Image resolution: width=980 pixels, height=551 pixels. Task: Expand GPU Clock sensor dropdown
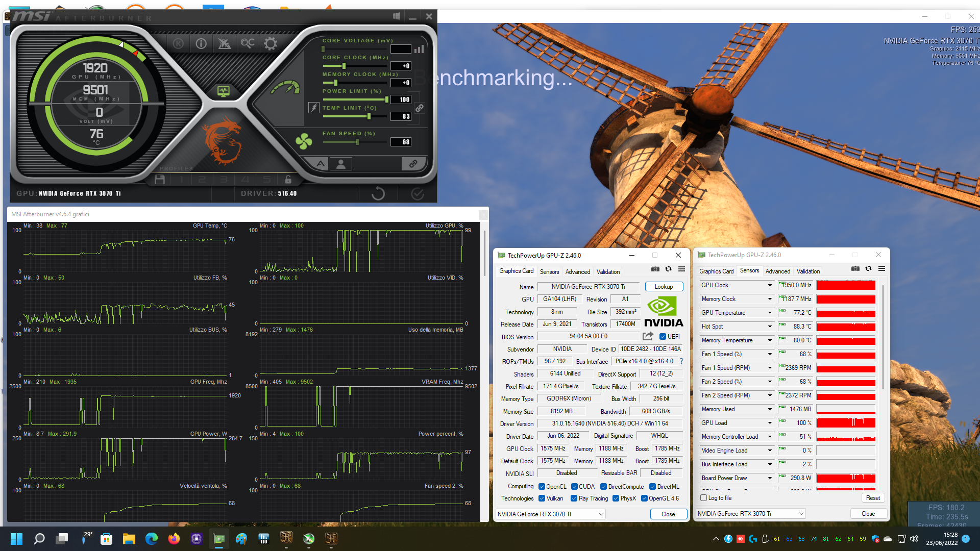(770, 285)
